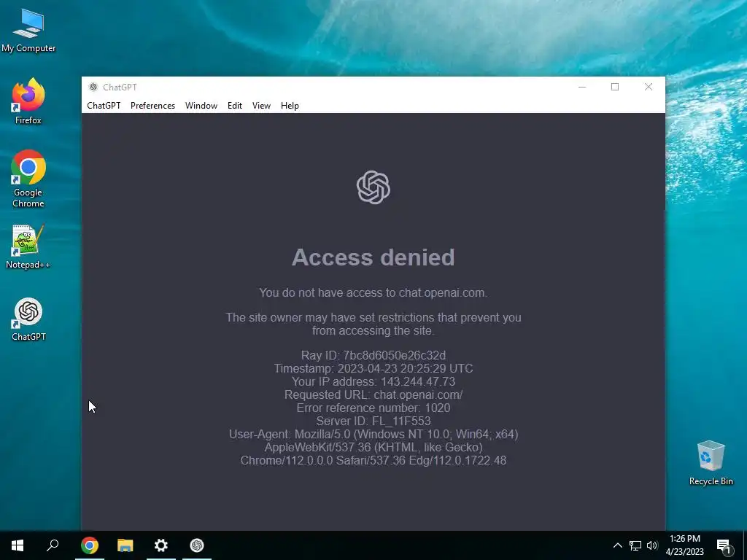Open the Help menu
The image size is (747, 560).
pyautogui.click(x=290, y=106)
